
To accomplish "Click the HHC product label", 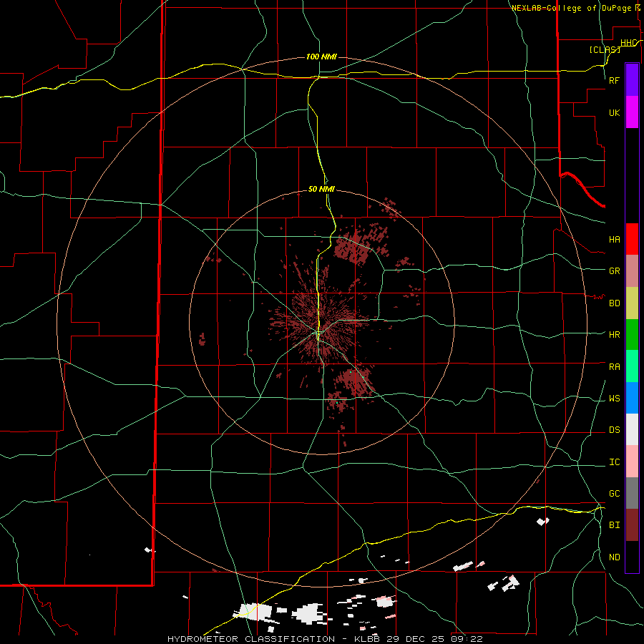I will 629,43.
